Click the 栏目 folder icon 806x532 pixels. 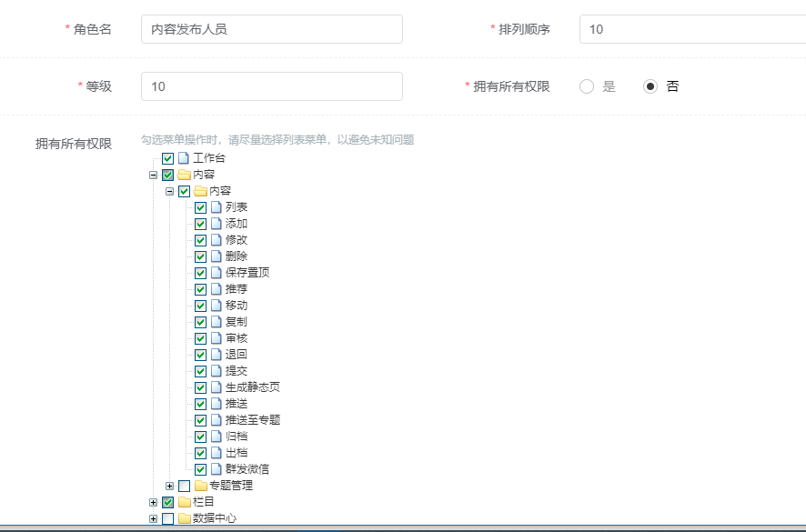tap(184, 502)
